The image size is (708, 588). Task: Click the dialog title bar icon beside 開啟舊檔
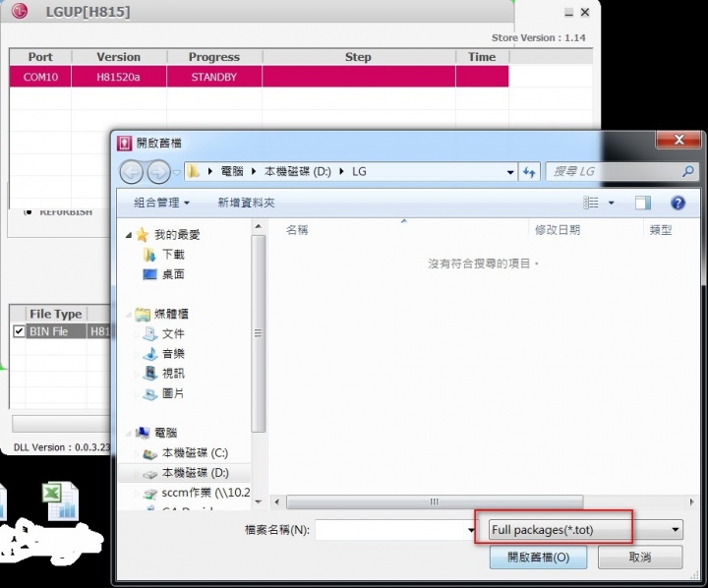(x=124, y=144)
